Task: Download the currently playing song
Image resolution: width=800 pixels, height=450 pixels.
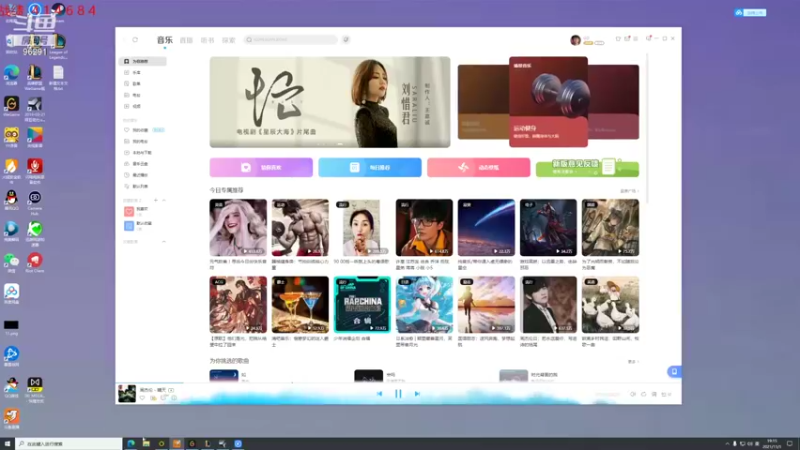Action: (153, 398)
